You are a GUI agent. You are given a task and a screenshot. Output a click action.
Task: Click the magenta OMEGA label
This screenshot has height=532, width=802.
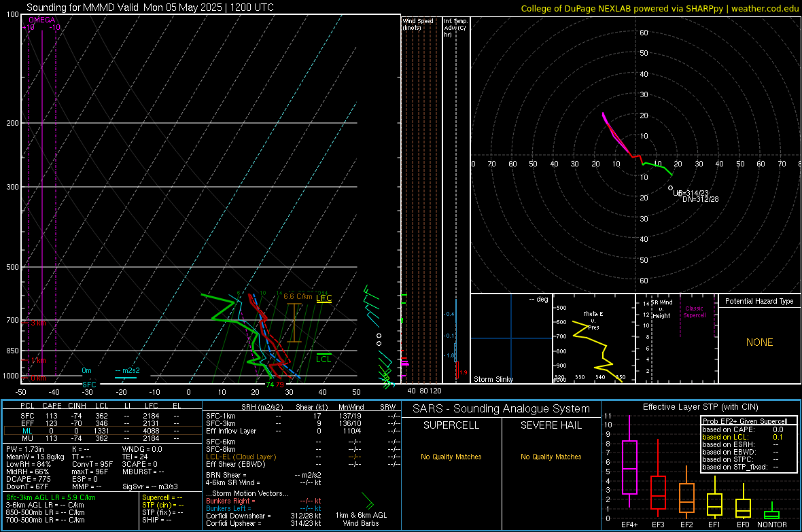[42, 20]
